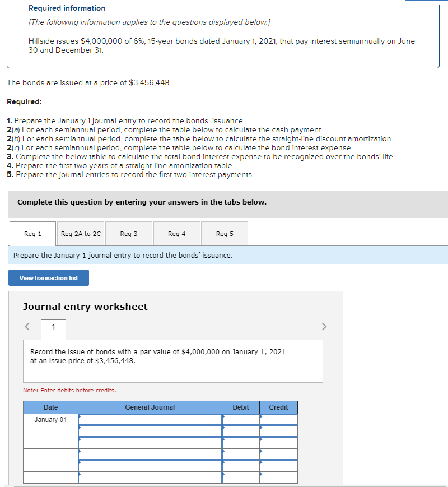Open fourth row General Journal account dropdown
Viewport: 448px width, 487px height.
tap(150, 454)
